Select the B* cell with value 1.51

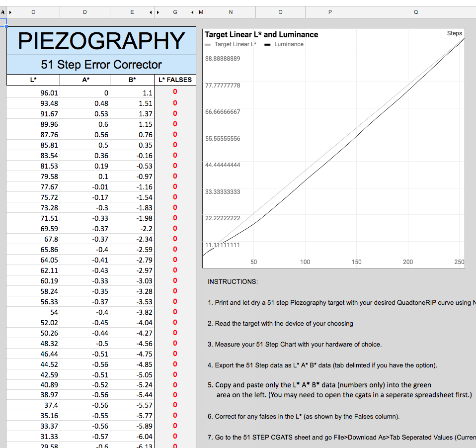(x=132, y=103)
